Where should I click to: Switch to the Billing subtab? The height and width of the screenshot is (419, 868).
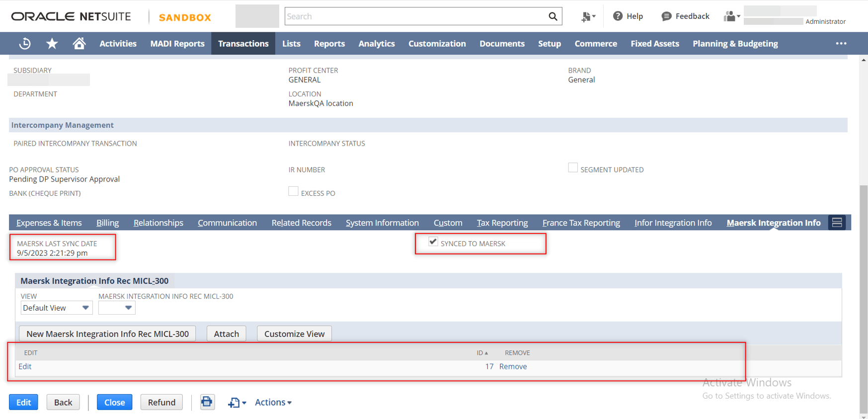point(107,223)
